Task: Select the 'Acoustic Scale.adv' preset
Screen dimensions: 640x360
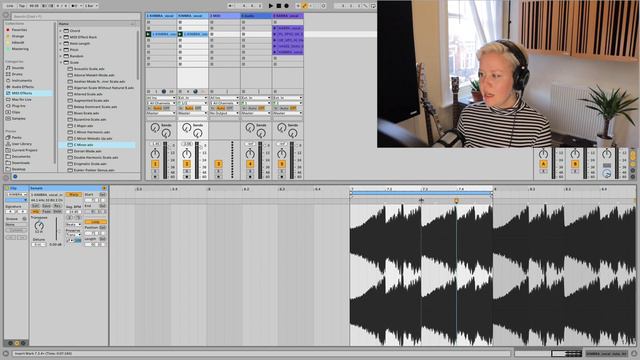Action: coord(89,69)
